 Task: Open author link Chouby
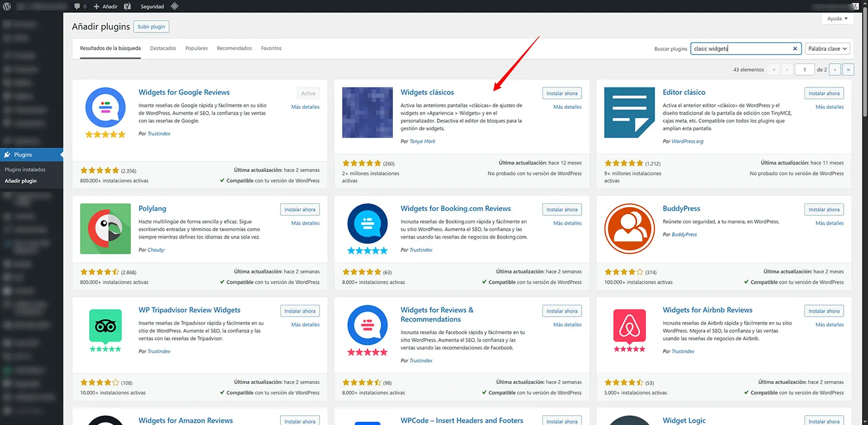pyautogui.click(x=156, y=250)
